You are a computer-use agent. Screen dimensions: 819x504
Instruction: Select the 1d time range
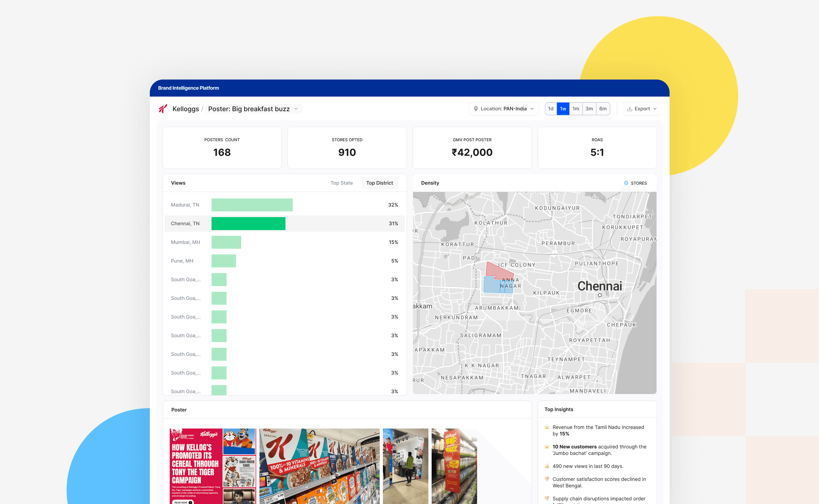click(551, 109)
